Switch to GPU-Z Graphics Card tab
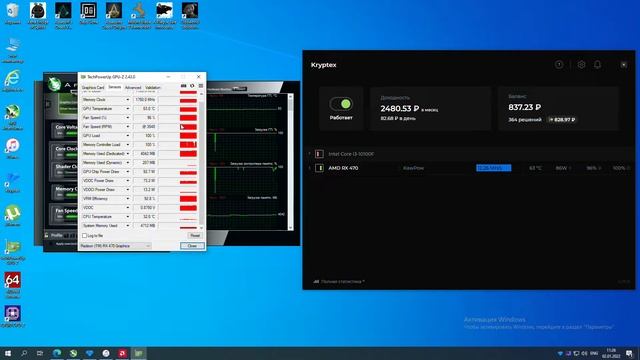The image size is (640, 360). pyautogui.click(x=93, y=87)
